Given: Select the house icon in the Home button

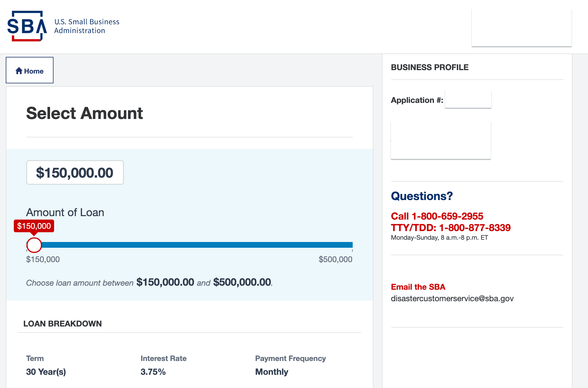Looking at the screenshot, I should pyautogui.click(x=19, y=71).
